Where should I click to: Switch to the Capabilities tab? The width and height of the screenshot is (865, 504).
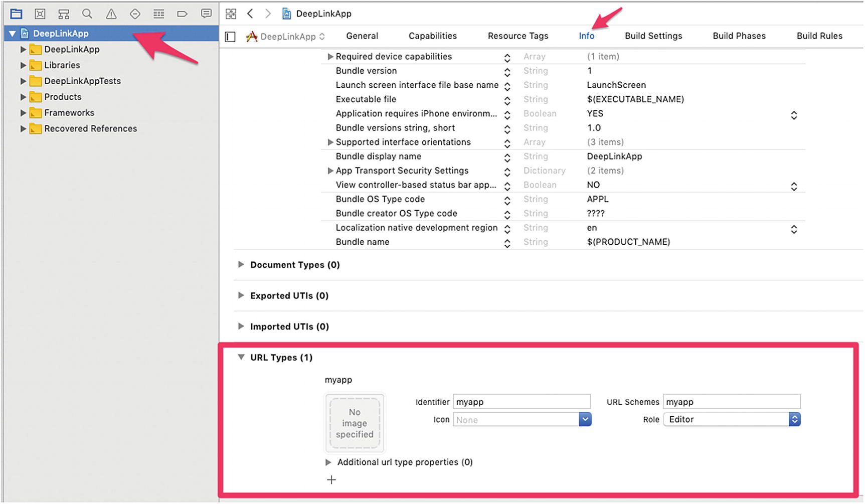coord(432,36)
